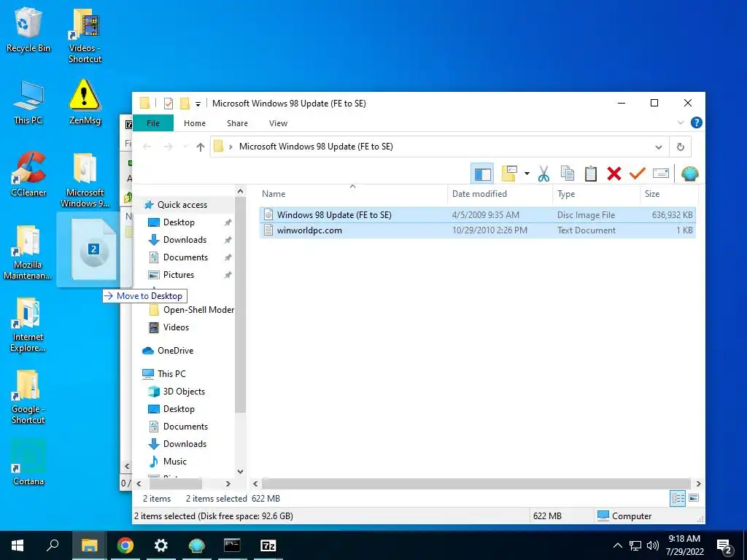
Task: Select Quick access in navigation pane
Action: point(182,205)
